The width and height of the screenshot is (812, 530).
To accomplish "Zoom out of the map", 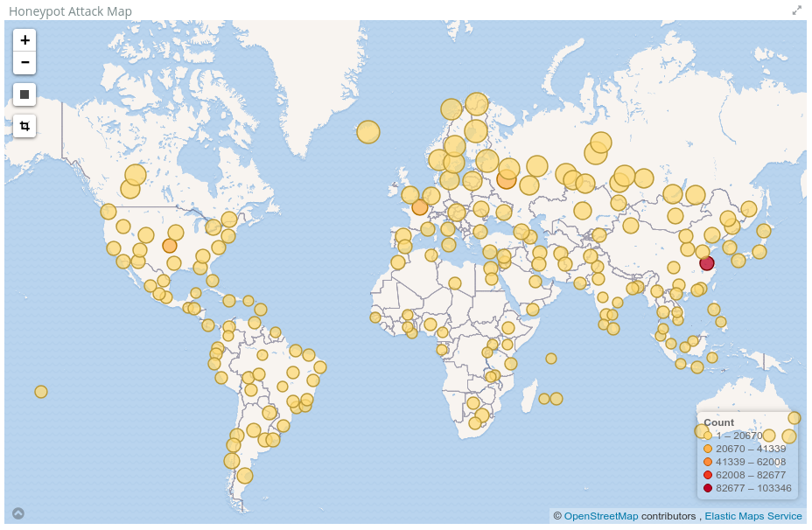I will (x=24, y=62).
